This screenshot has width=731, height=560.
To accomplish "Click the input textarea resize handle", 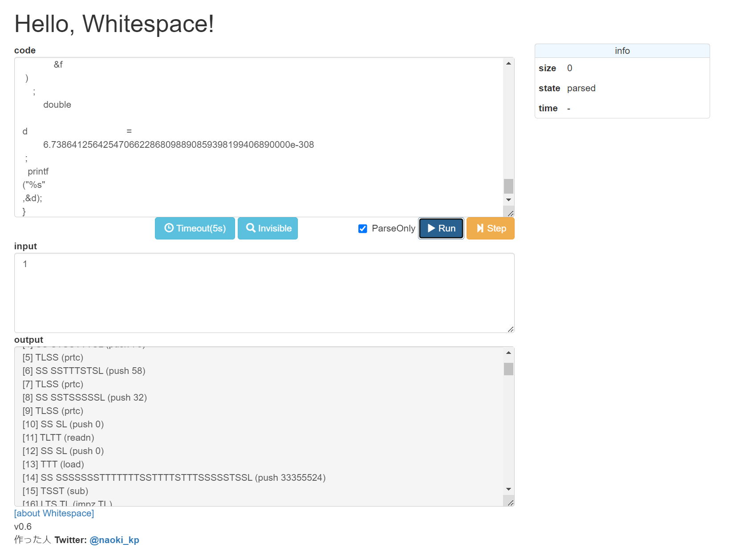I will click(510, 329).
